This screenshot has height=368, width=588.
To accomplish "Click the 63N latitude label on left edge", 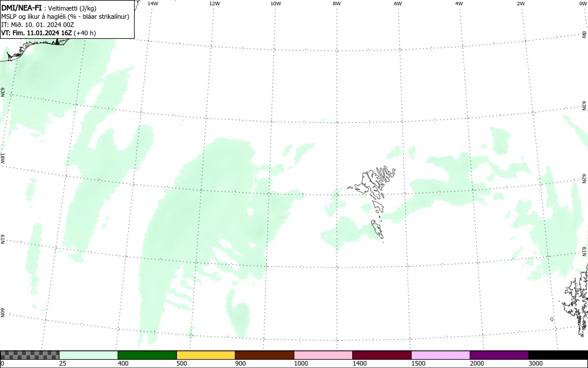I will tap(2, 92).
